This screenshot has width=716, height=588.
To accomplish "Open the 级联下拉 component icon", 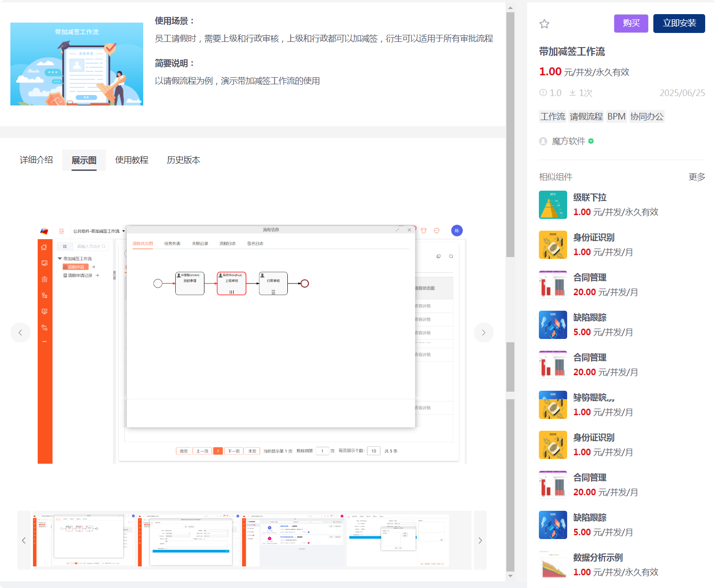I will pyautogui.click(x=553, y=205).
